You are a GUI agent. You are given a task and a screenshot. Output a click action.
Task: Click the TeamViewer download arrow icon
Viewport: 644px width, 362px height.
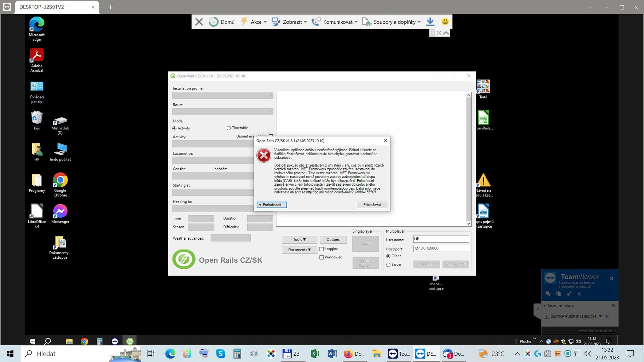430,22
